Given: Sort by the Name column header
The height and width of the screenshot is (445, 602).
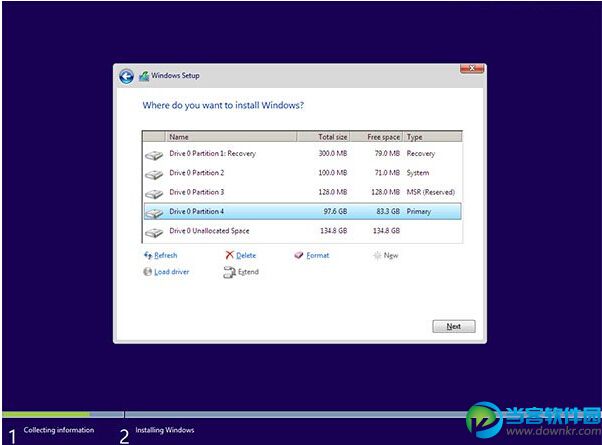Looking at the screenshot, I should (x=231, y=137).
